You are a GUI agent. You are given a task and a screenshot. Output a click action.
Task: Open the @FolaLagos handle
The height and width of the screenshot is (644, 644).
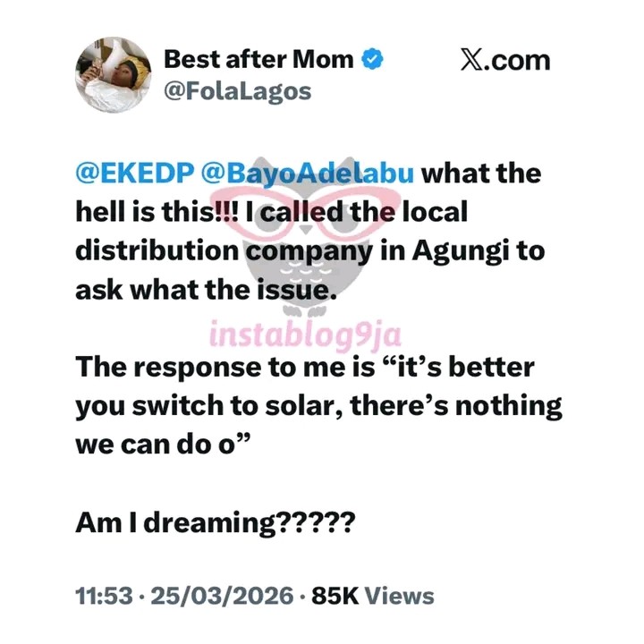tap(237, 91)
